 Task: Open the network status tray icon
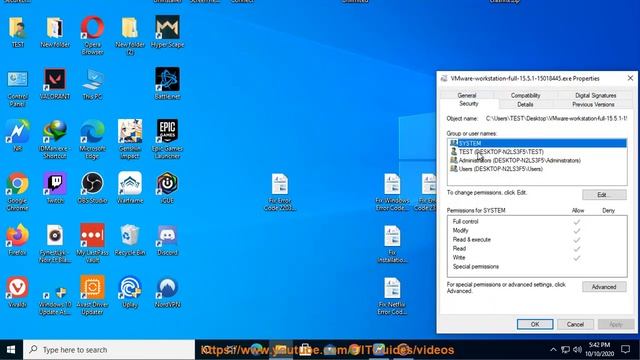click(x=565, y=350)
